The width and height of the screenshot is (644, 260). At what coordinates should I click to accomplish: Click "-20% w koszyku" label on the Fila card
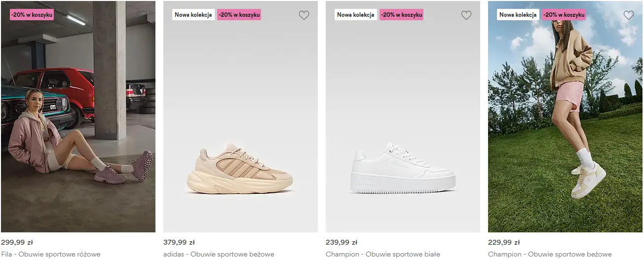pyautogui.click(x=32, y=15)
